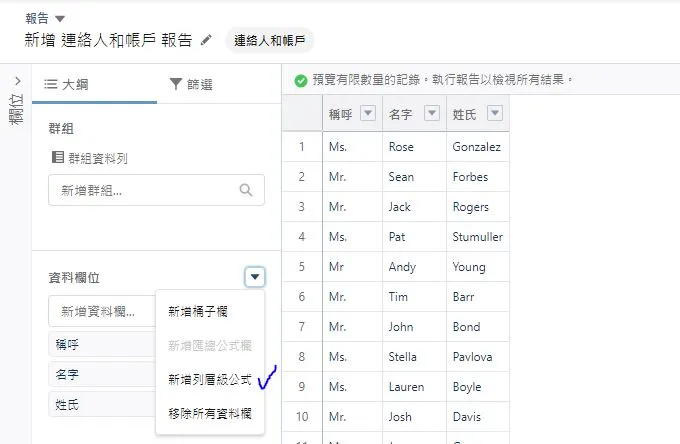Click the cell containing Sean
The image size is (680, 444).
tap(414, 176)
